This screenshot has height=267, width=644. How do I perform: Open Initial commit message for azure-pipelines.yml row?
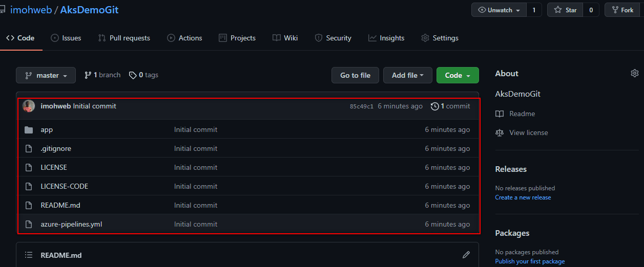196,224
